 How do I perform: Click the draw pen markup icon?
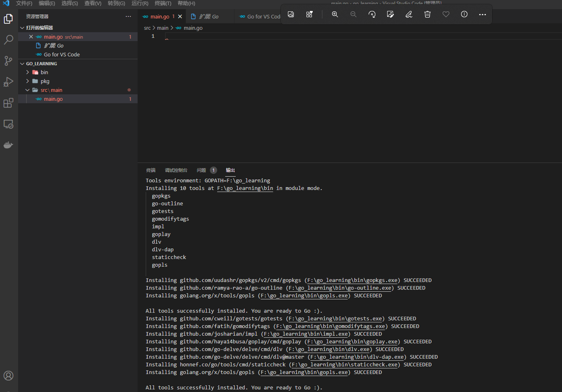click(x=409, y=14)
